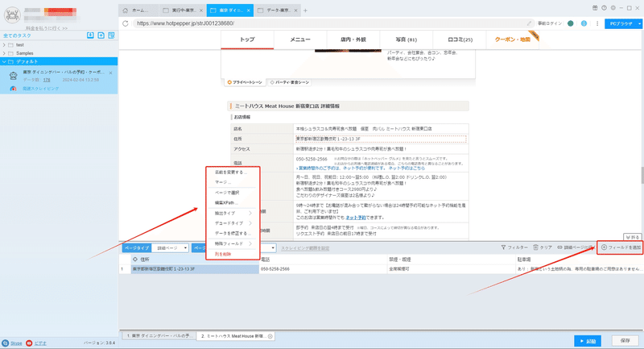Click the 詳細ページ link tool in data toolbar
This screenshot has width=644, height=349.
(x=575, y=247)
